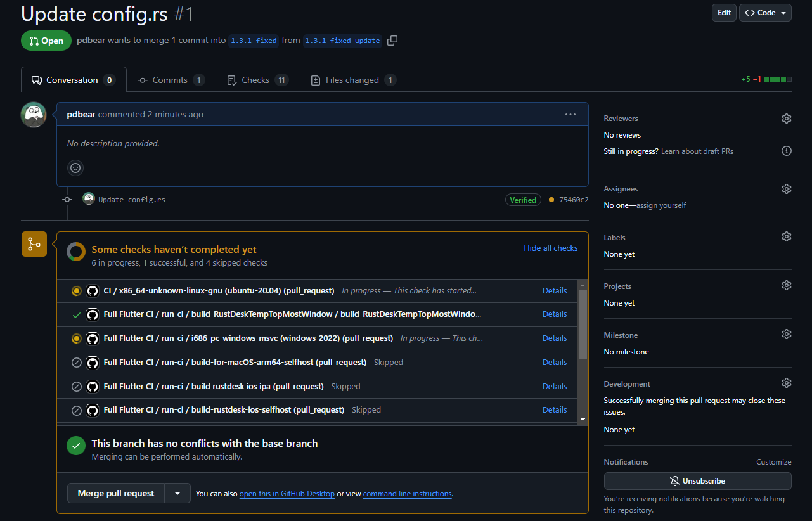The image size is (812, 521).
Task: Click the 2 minutes ago timestamp
Action: point(176,115)
